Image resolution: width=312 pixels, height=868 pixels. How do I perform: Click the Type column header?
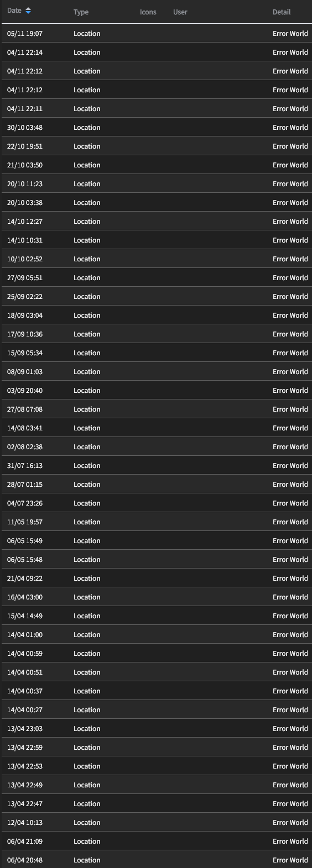pos(81,12)
